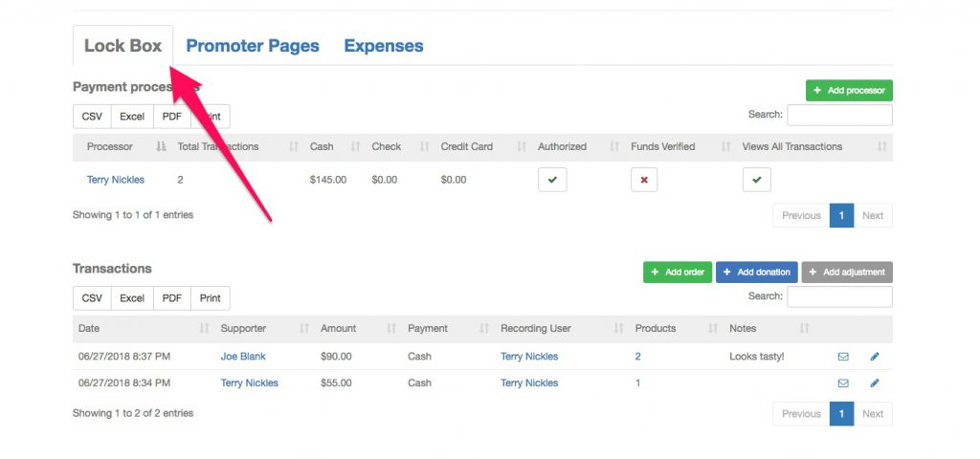Click envelope icon in Joe Blank row
The width and height of the screenshot is (980, 459).
[x=843, y=357]
